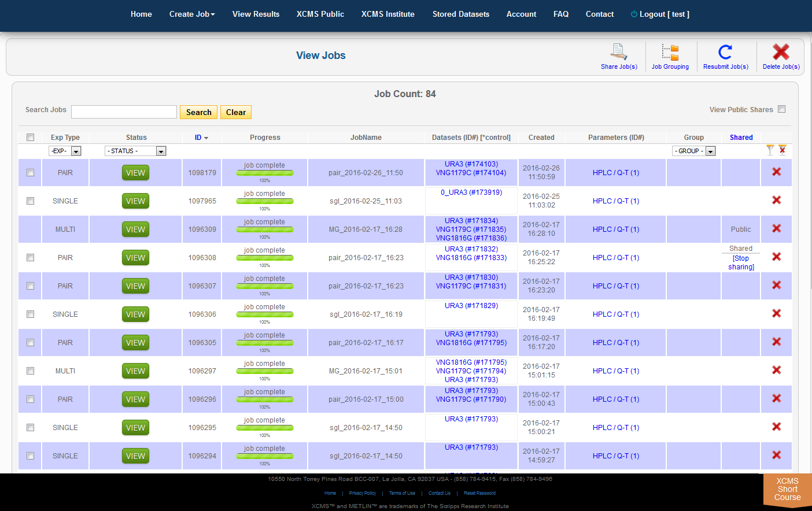Click VIEW for job 1096294

point(135,456)
